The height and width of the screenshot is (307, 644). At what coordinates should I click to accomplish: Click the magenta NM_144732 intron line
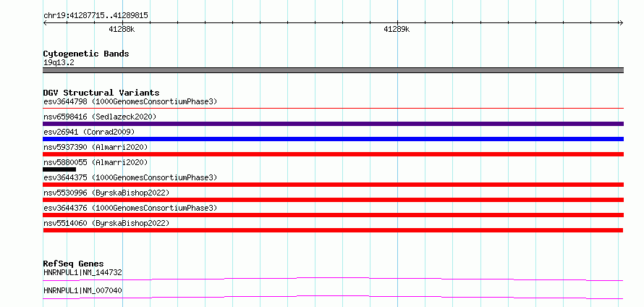click(x=333, y=279)
